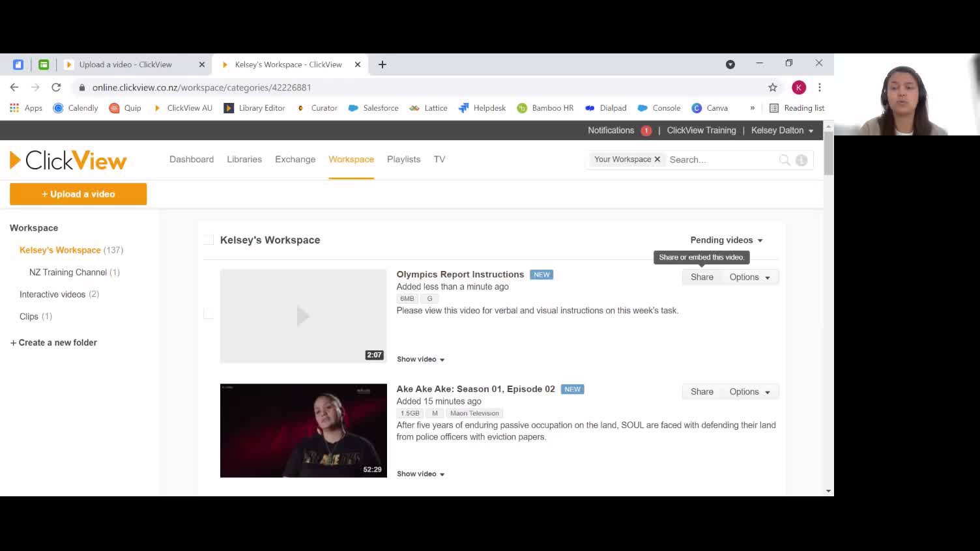
Task: Open the Pending videos dropdown
Action: 726,240
